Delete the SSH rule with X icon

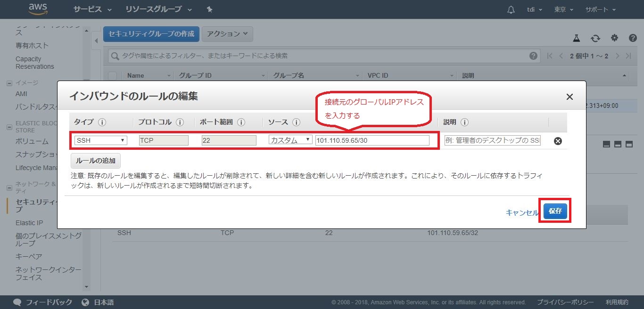click(x=558, y=141)
